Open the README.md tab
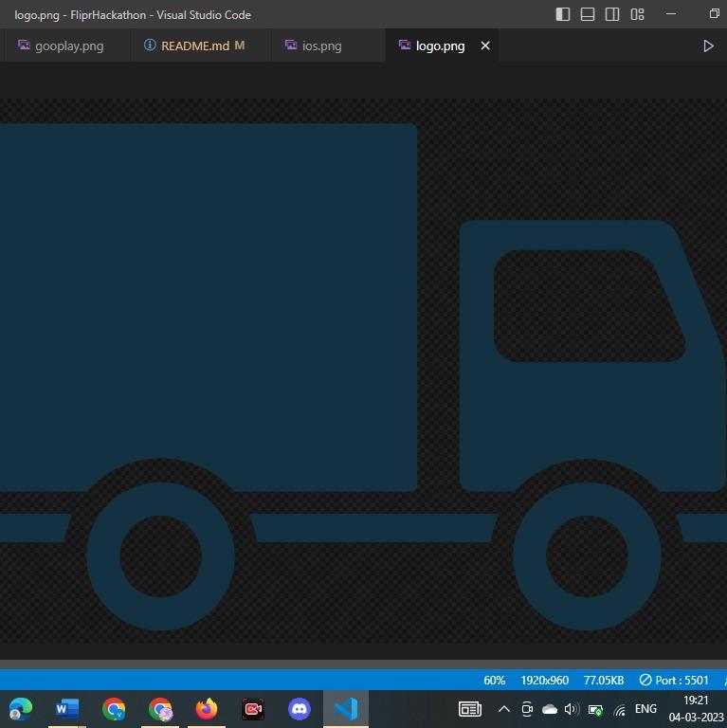The width and height of the screenshot is (727, 728). [194, 45]
